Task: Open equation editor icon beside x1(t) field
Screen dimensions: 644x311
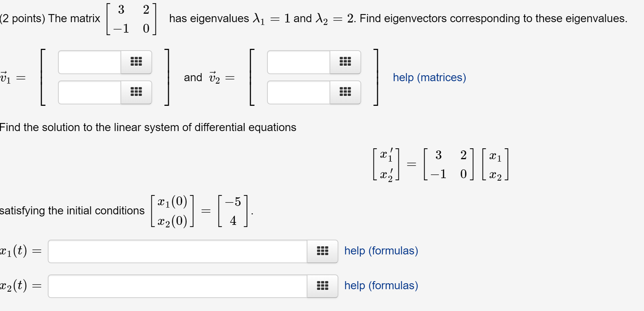Action: (323, 251)
